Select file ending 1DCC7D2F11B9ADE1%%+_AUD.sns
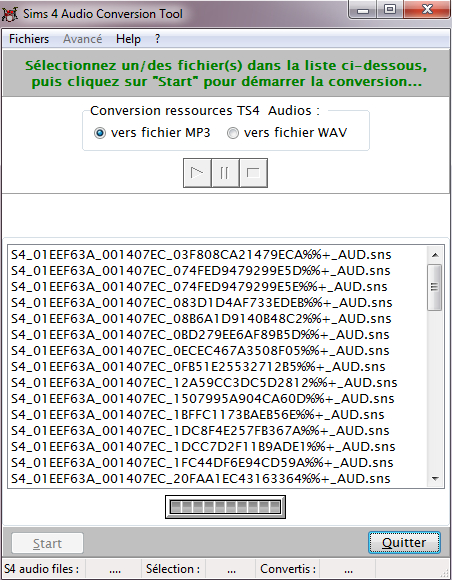452x580 pixels. click(x=218, y=447)
